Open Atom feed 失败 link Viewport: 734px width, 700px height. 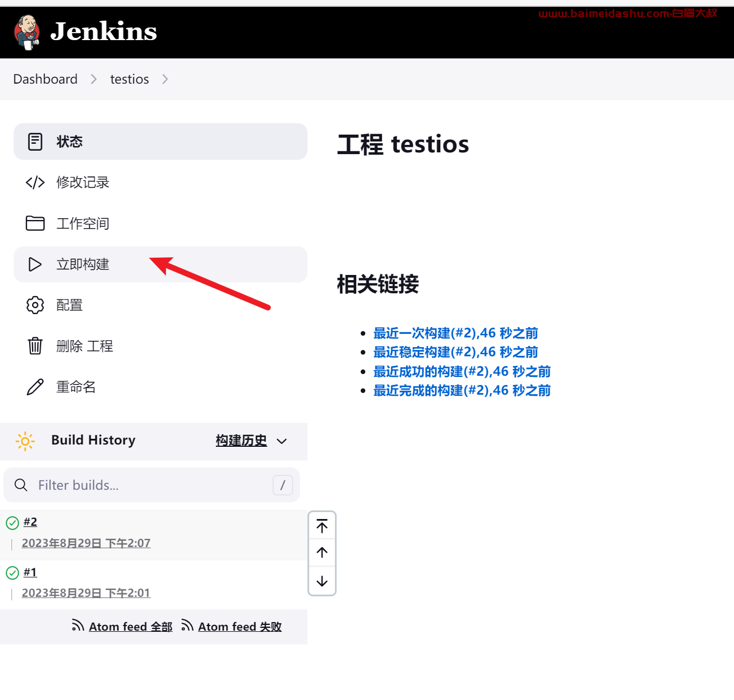(x=240, y=627)
